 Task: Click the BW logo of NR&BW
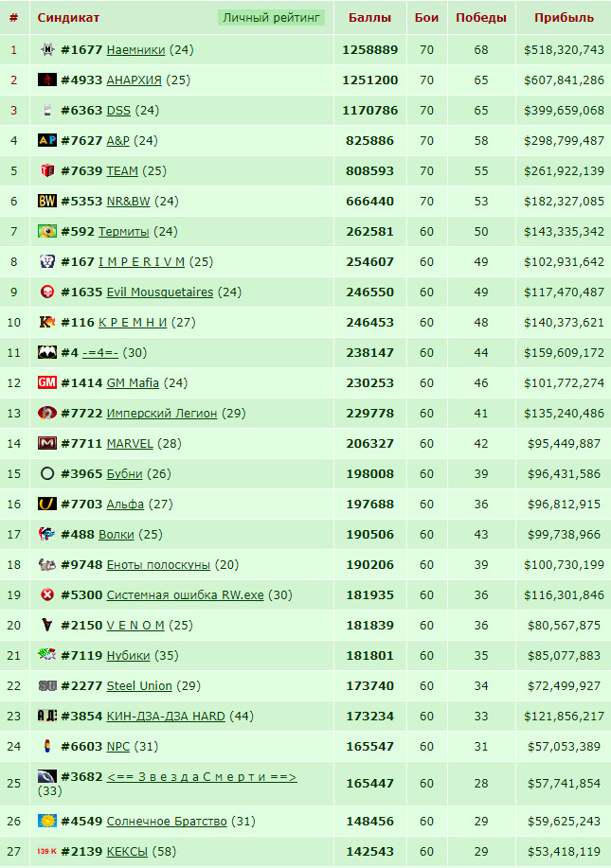47,201
